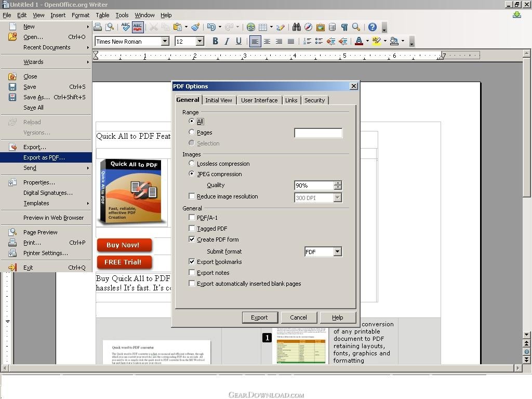The height and width of the screenshot is (399, 532).
Task: Show Draw Functions icon
Action: [x=281, y=27]
